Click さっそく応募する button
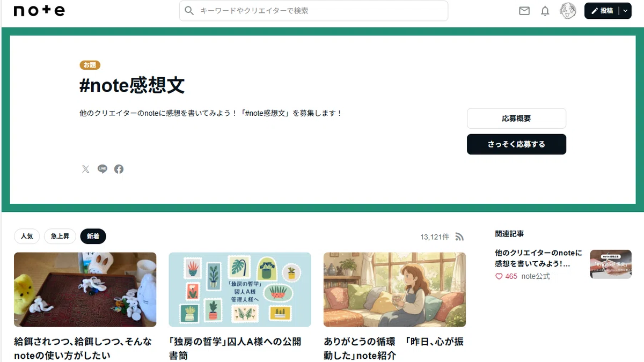644x362 pixels. tap(516, 144)
